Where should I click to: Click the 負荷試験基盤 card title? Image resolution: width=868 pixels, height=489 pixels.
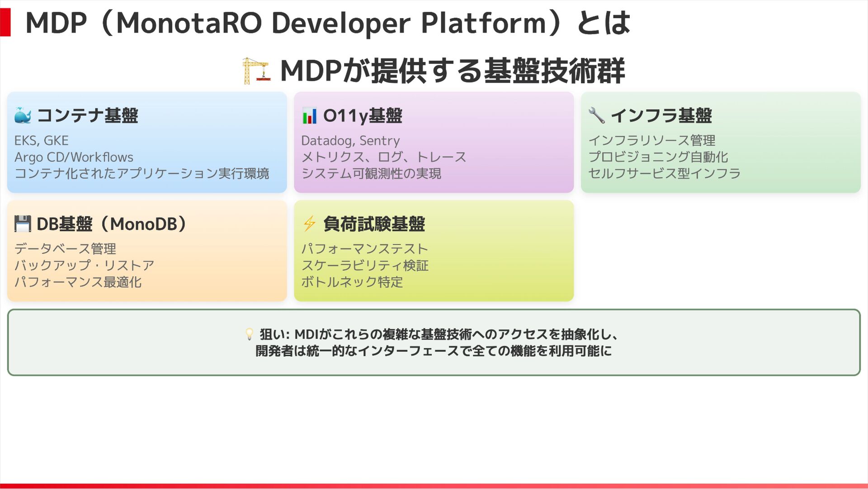pos(374,224)
